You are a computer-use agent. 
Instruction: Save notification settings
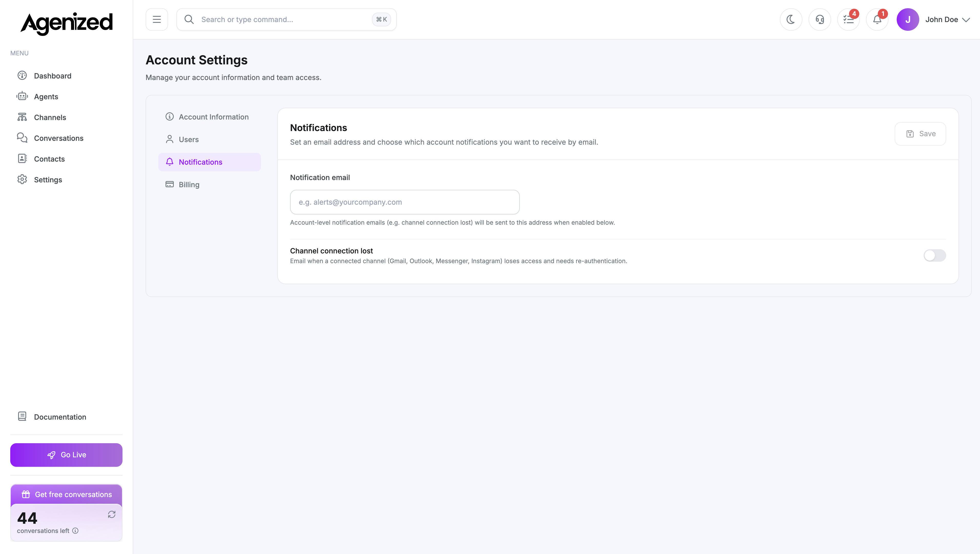pos(920,134)
